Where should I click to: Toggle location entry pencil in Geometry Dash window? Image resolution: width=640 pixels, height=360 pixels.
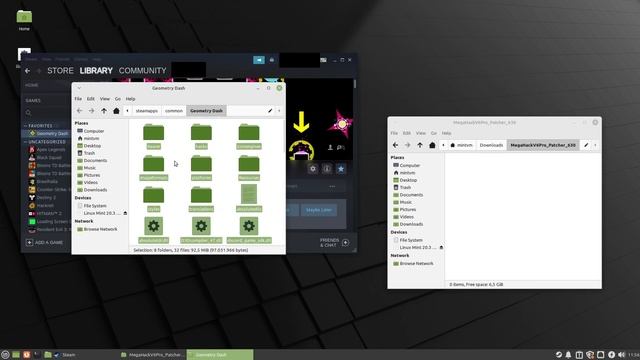pos(270,111)
